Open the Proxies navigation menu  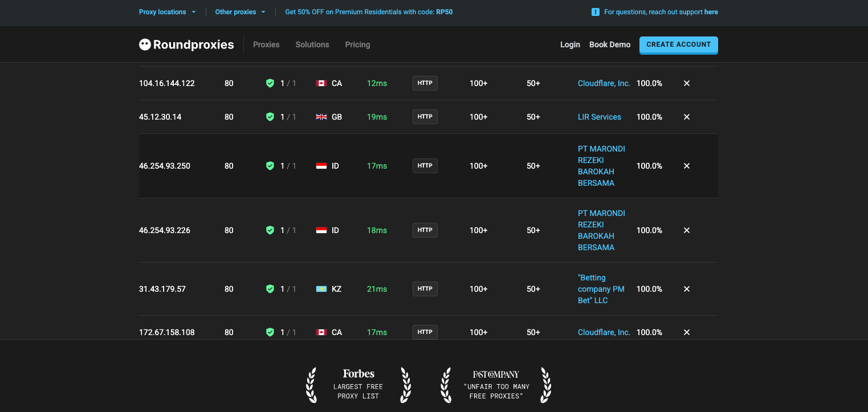click(x=266, y=44)
